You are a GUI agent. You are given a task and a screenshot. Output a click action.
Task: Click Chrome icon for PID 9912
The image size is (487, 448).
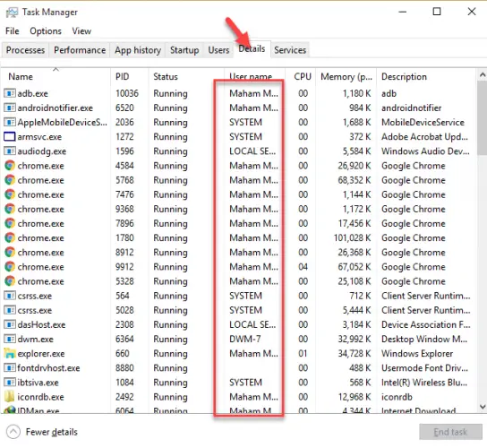(x=10, y=267)
